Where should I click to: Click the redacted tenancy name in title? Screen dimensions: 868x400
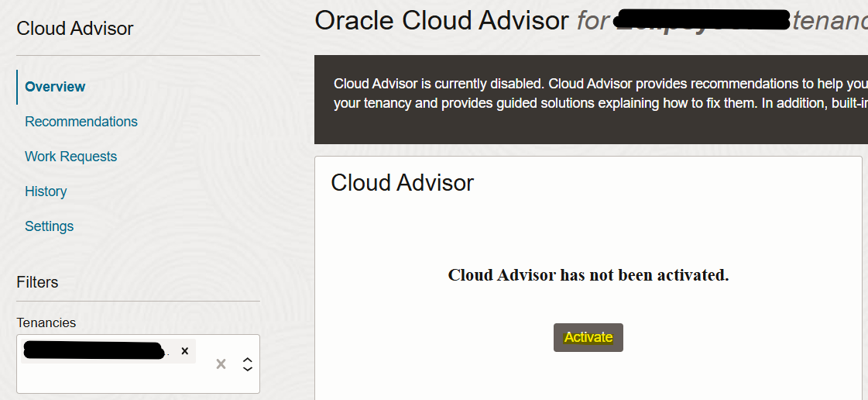701,21
